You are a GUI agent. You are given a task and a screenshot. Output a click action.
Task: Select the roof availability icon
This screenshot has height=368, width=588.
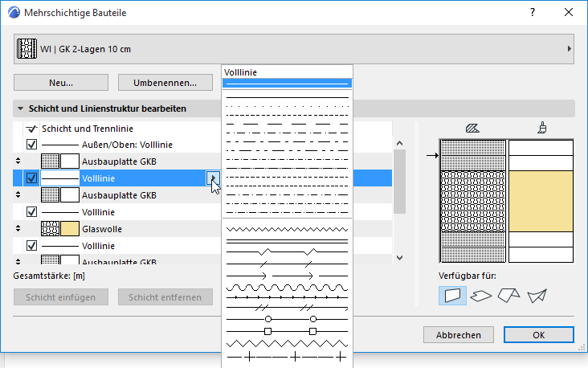tap(508, 296)
